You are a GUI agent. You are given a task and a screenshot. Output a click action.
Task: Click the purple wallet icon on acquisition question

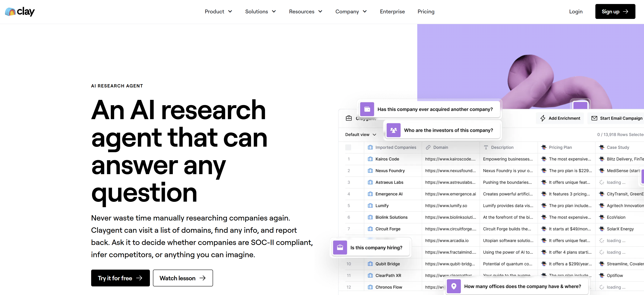pos(367,109)
